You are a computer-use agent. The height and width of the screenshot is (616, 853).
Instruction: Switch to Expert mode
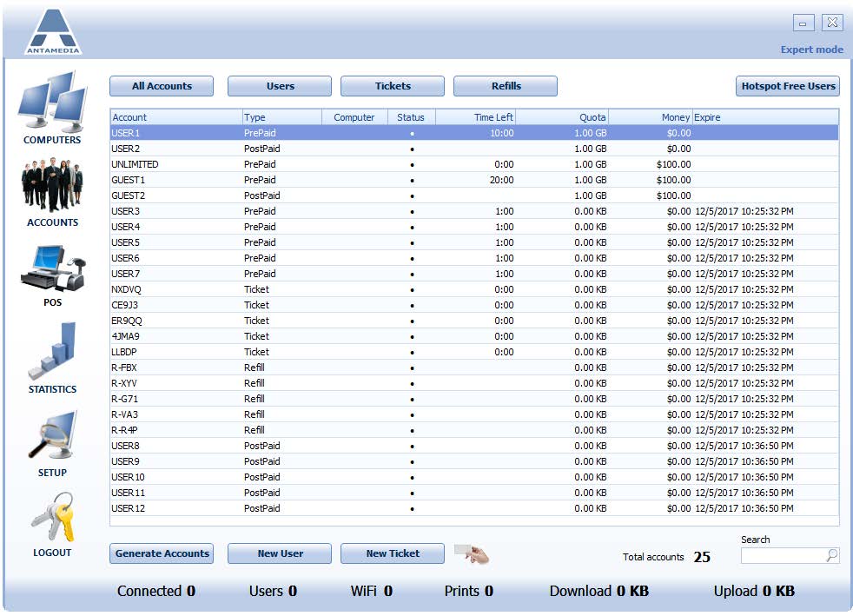point(811,50)
